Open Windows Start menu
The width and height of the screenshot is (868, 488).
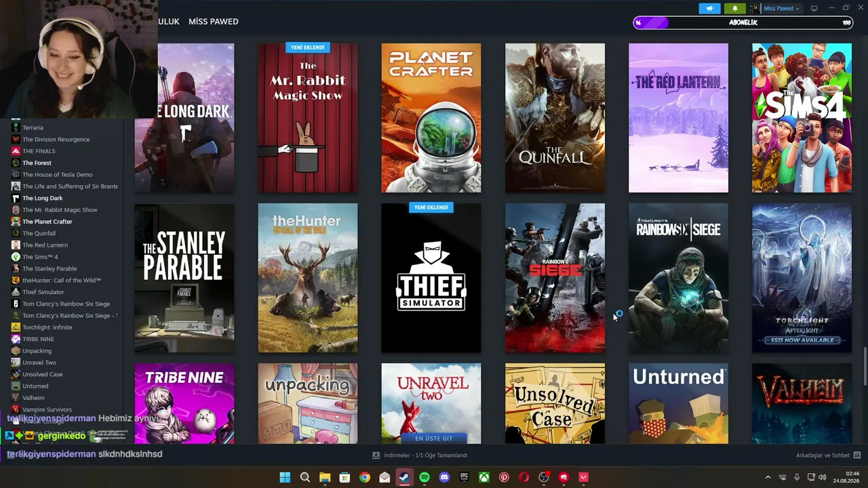pos(285,477)
